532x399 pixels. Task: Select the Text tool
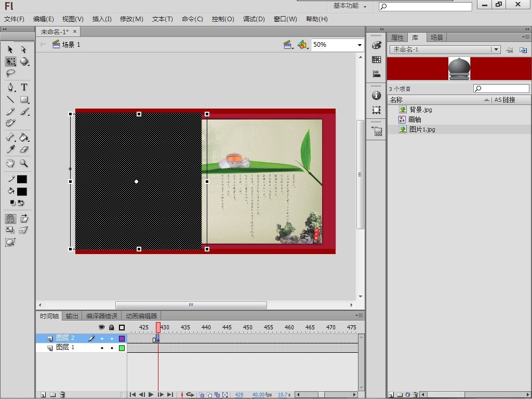(24, 87)
